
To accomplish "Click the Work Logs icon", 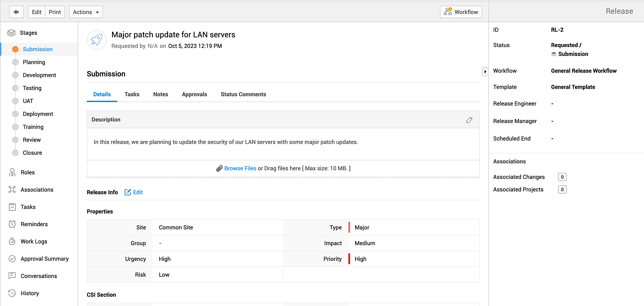I will click(x=12, y=242).
